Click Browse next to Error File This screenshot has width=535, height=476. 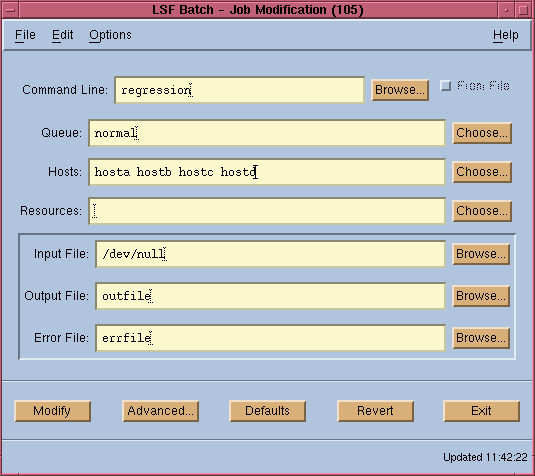tap(481, 338)
